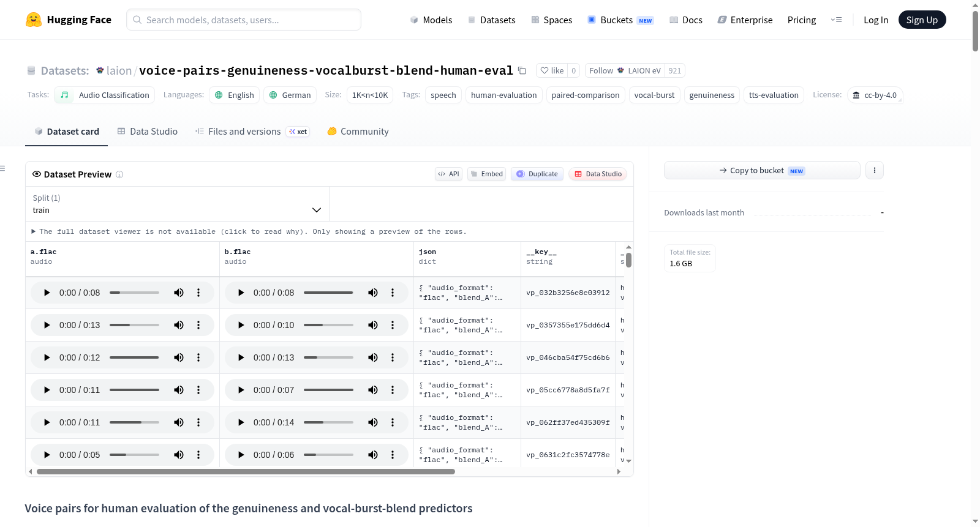The height and width of the screenshot is (527, 980).
Task: Click the info icon beside Dataset Preview
Action: (119, 174)
